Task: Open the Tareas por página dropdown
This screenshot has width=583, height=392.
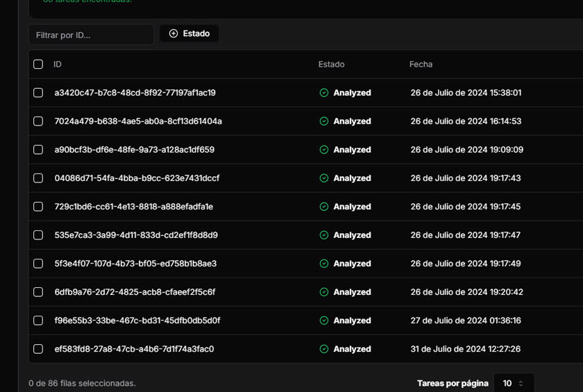Action: point(514,383)
